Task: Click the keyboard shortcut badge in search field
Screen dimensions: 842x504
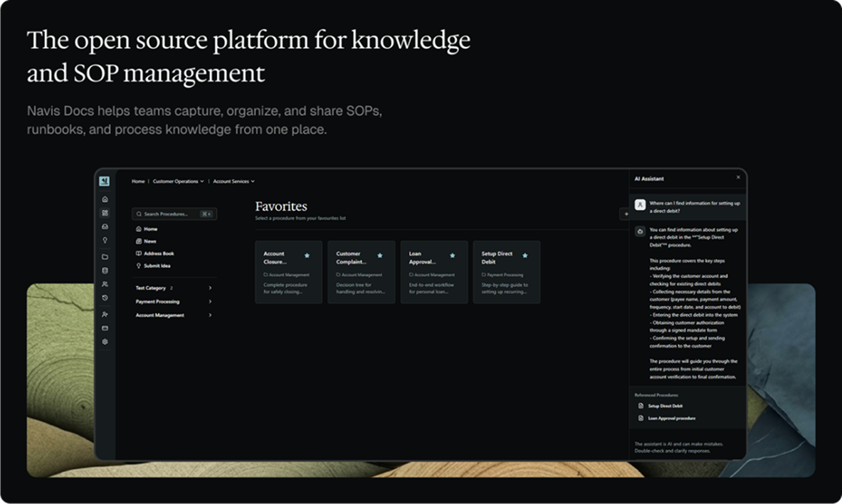Action: pyautogui.click(x=206, y=214)
